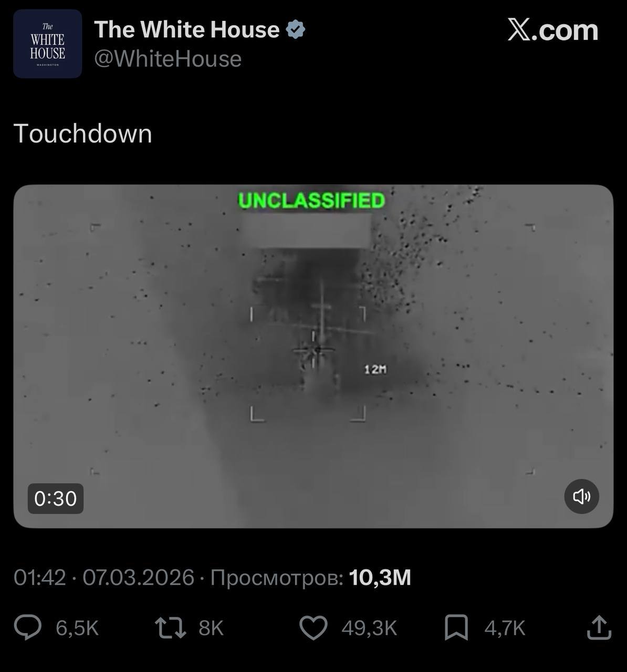Select the Touchdown post text
627x672 pixels.
click(x=82, y=133)
